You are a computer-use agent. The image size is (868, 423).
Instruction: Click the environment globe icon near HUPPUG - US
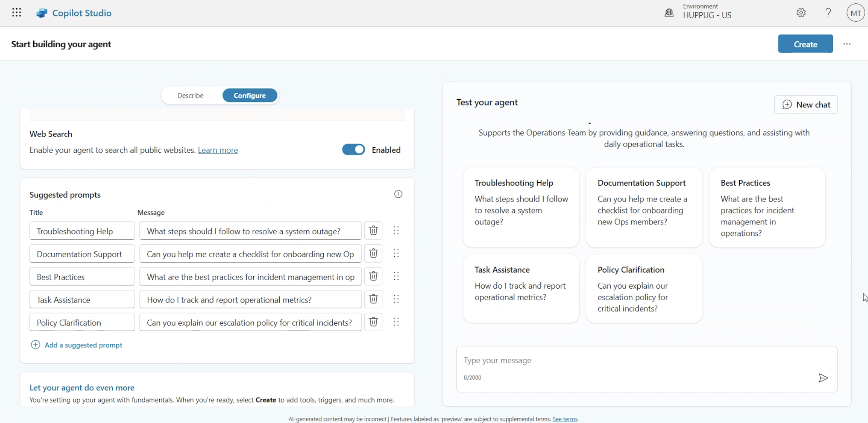[x=669, y=12]
